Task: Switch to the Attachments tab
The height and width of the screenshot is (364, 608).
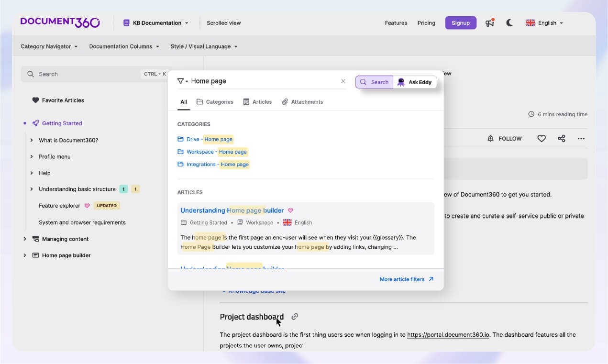Action: point(302,102)
